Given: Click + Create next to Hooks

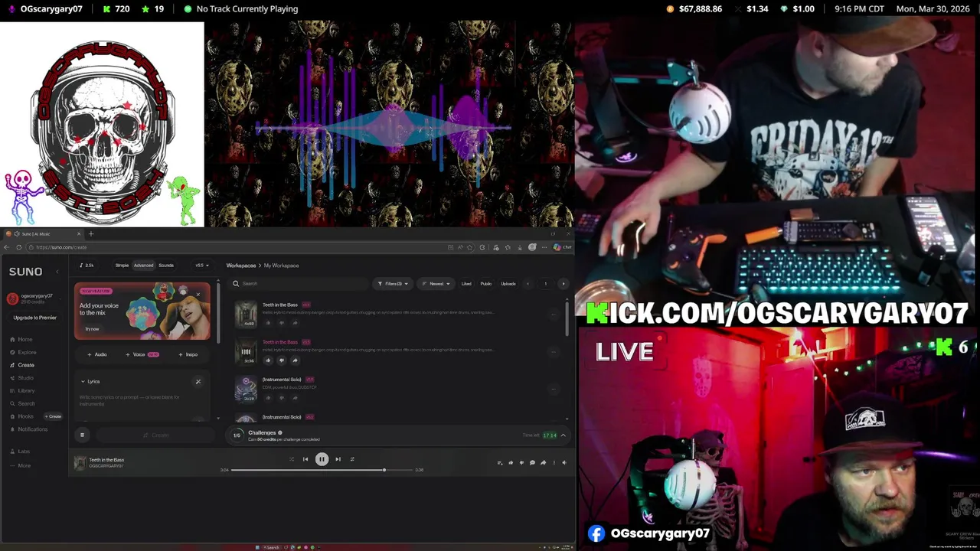Looking at the screenshot, I should (x=54, y=416).
